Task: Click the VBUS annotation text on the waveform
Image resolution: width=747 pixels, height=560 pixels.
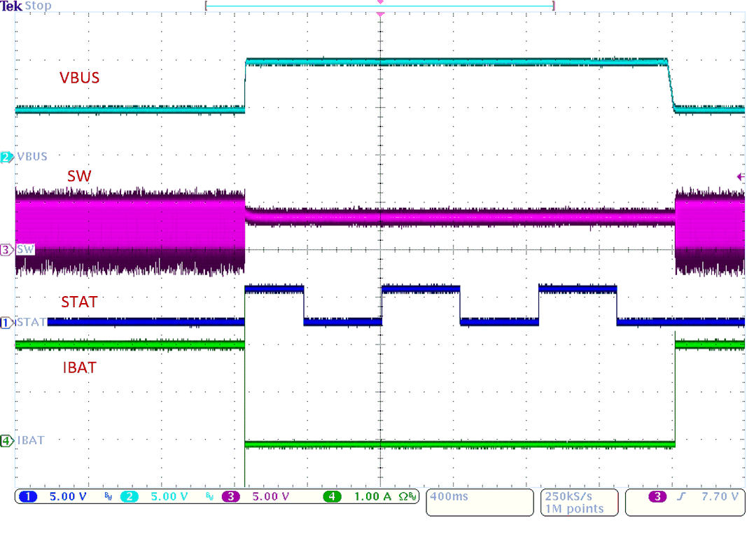Action: (79, 78)
